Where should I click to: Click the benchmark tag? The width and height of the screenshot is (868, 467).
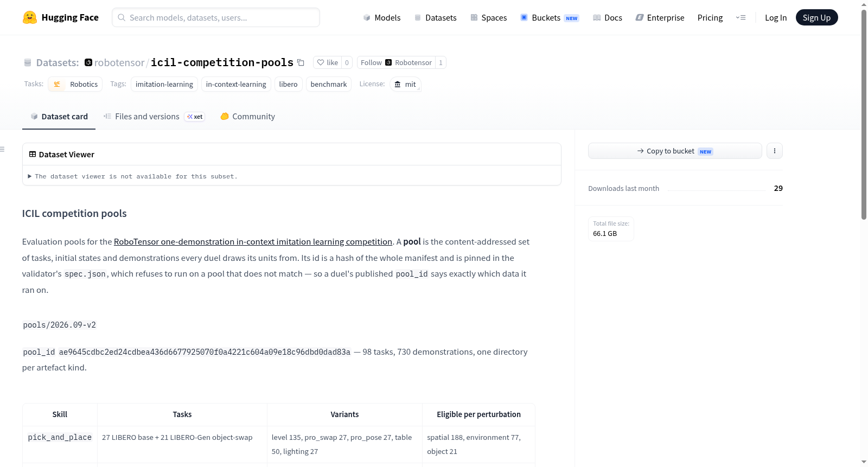tap(329, 84)
